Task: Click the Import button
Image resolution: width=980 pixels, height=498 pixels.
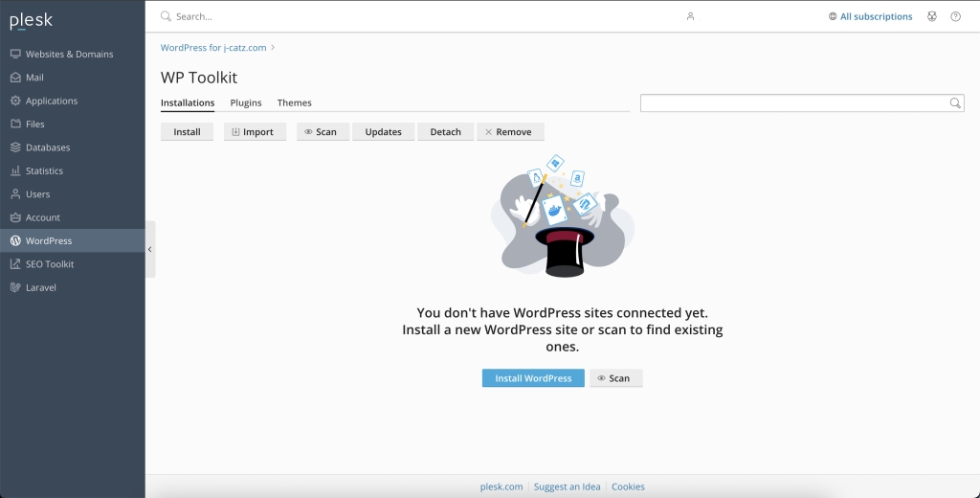Action: coord(255,132)
